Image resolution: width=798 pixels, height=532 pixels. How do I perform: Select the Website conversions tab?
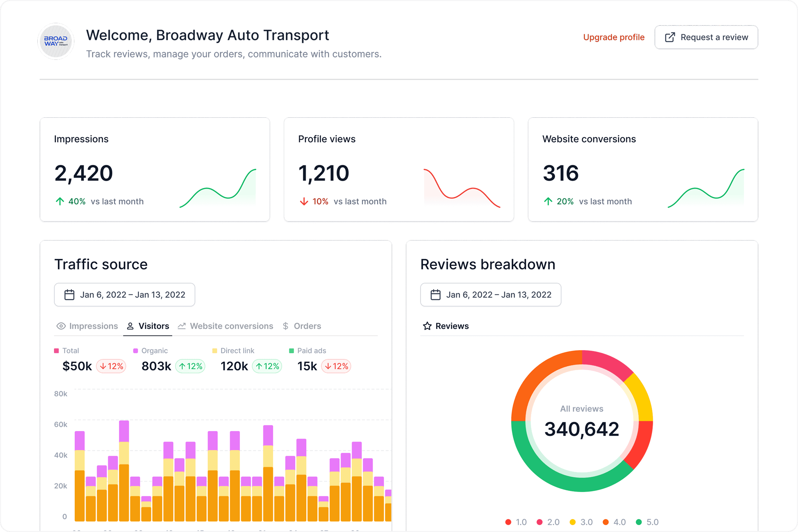tap(231, 326)
